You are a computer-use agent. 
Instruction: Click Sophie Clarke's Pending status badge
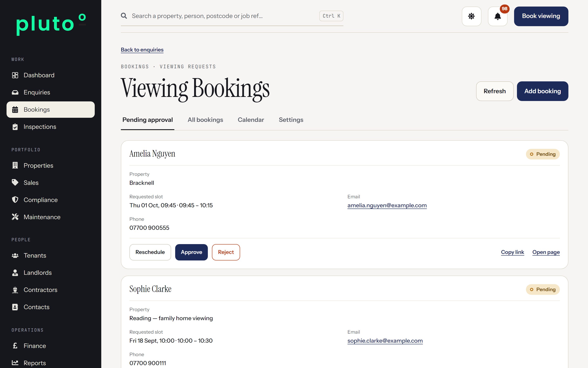[542, 289]
